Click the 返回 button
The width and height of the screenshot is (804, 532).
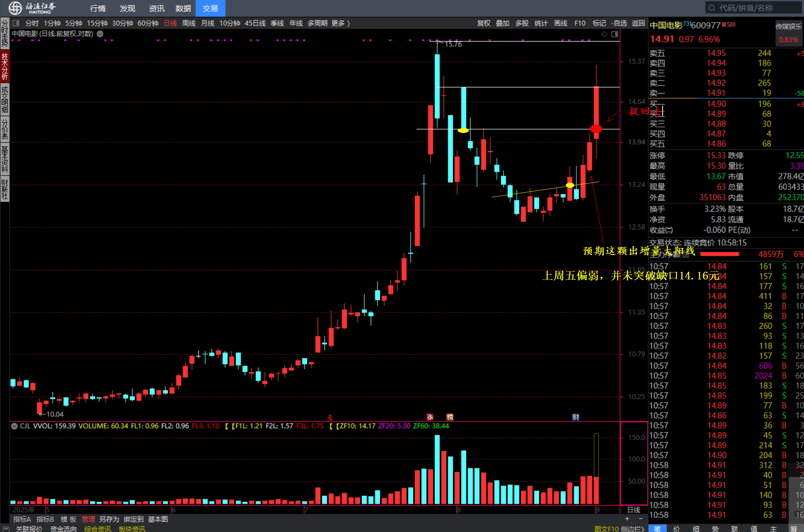pyautogui.click(x=638, y=23)
